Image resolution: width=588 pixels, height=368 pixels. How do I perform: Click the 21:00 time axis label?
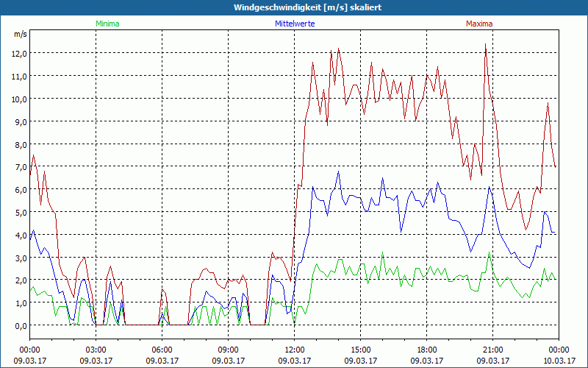(492, 350)
